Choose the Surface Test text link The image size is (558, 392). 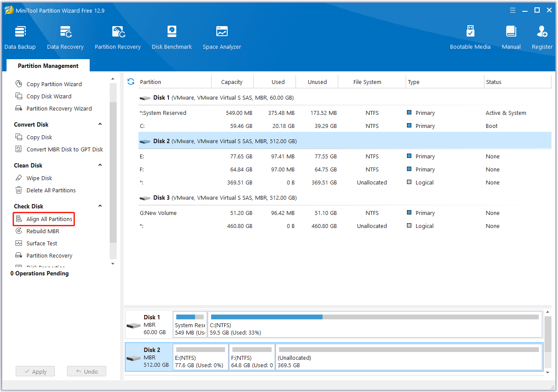click(x=42, y=243)
